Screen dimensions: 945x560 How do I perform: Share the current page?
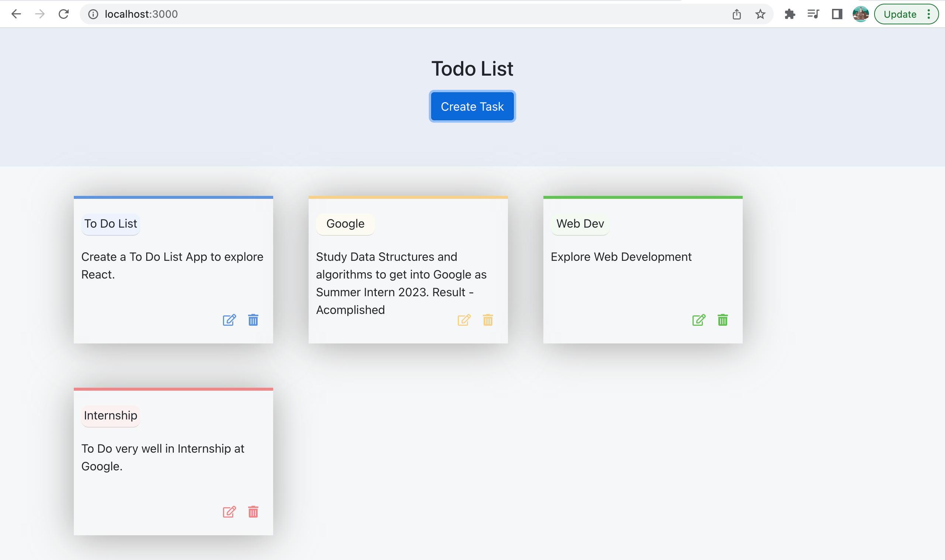[x=736, y=14]
